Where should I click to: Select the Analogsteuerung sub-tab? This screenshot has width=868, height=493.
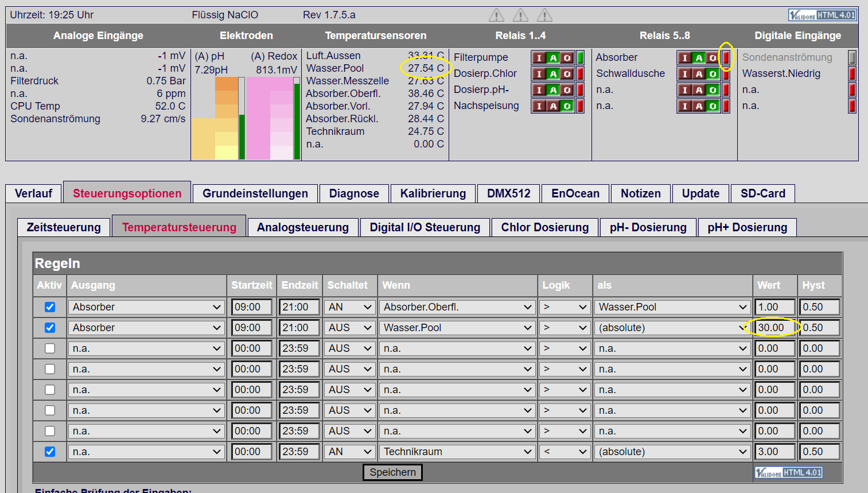(303, 227)
